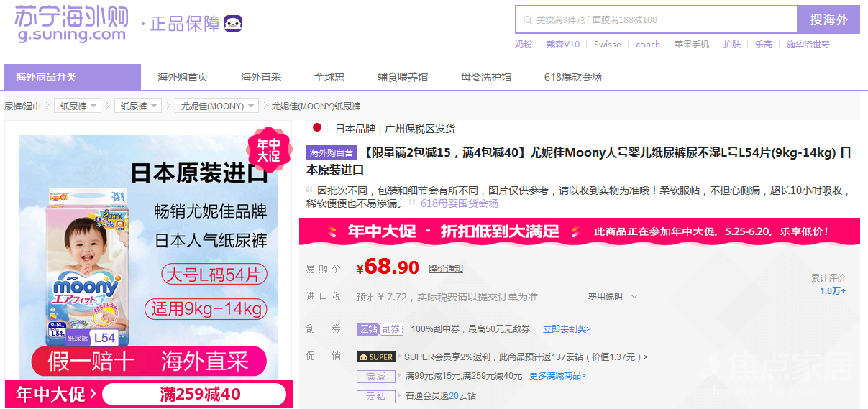868x409 pixels.
Task: Open the 618爆款会场 tab
Action: [x=573, y=77]
